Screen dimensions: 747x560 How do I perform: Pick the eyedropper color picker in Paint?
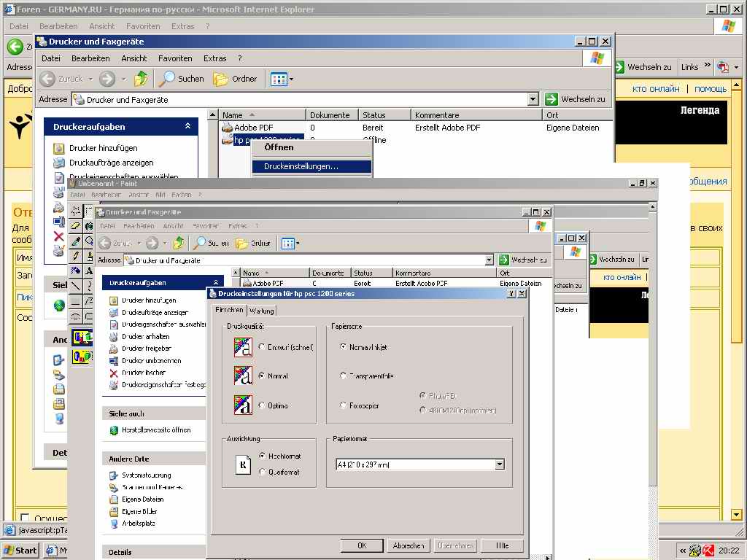[x=76, y=241]
